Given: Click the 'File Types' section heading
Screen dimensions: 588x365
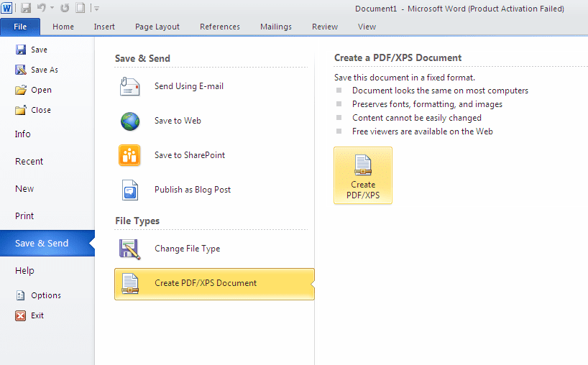Looking at the screenshot, I should [x=137, y=221].
